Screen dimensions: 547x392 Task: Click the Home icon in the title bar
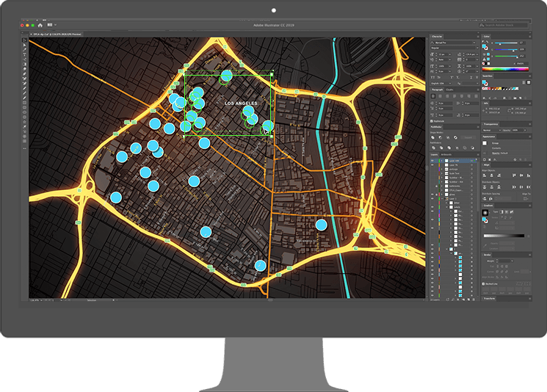click(x=40, y=25)
